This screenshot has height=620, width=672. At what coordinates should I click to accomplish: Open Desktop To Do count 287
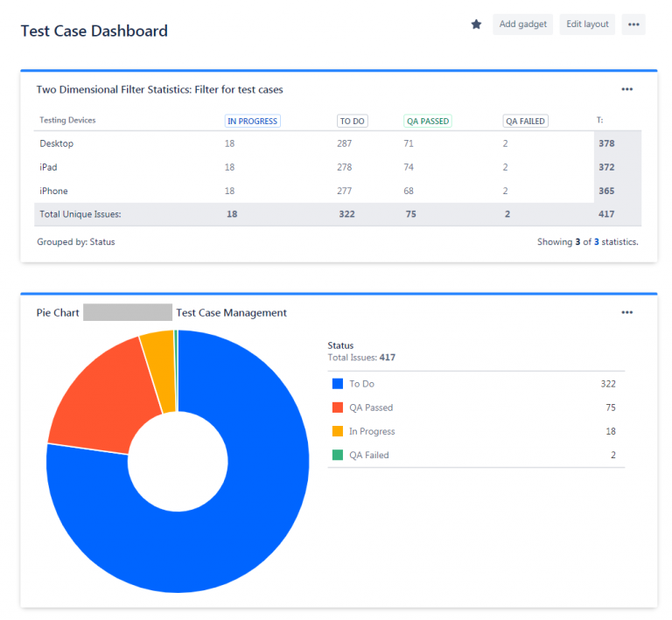pos(344,143)
